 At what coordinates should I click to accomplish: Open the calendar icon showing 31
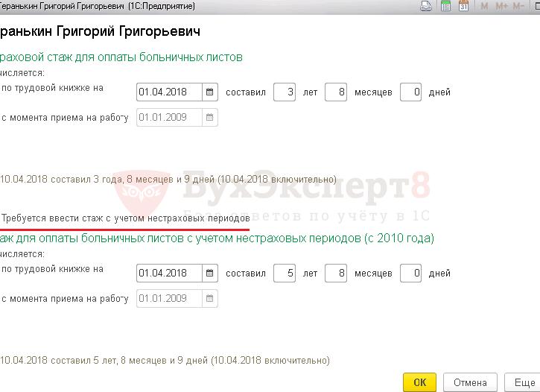tap(463, 6)
